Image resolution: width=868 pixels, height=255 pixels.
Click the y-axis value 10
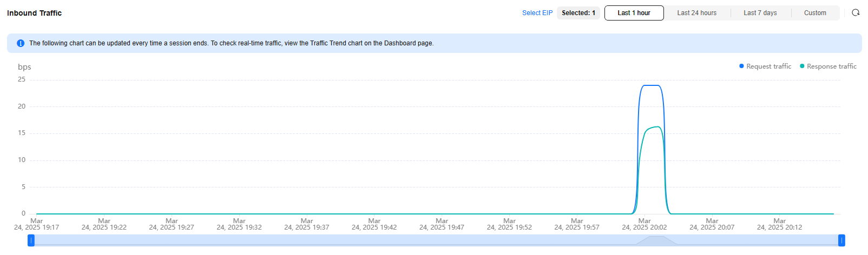[22, 160]
